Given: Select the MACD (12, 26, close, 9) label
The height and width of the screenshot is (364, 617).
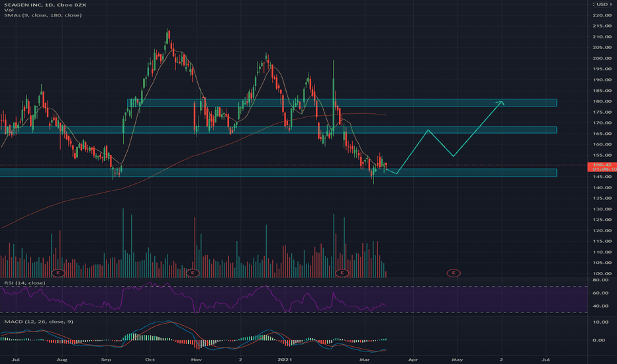Looking at the screenshot, I should 38,322.
